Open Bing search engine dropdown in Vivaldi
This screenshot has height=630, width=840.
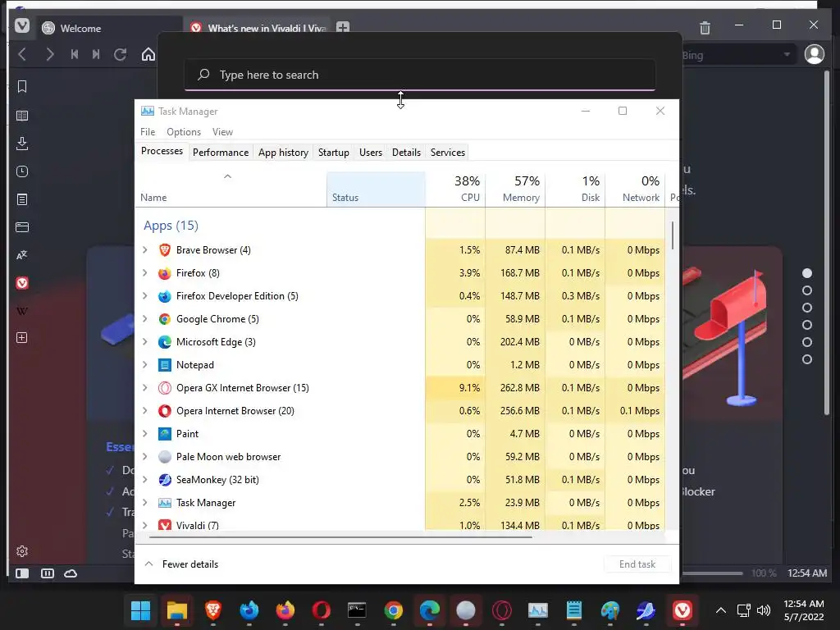coord(787,55)
